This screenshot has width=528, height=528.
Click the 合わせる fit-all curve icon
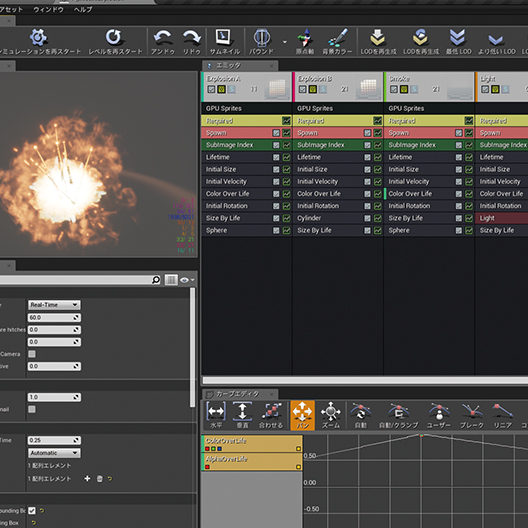pos(271,411)
